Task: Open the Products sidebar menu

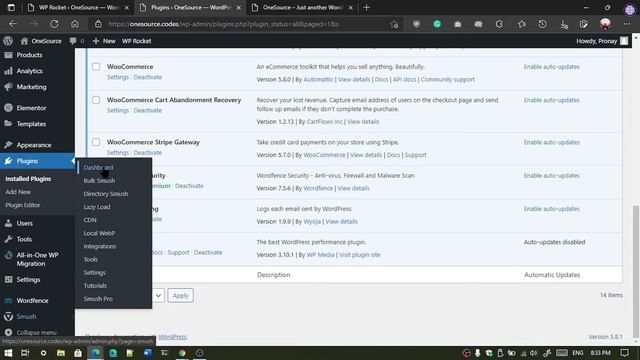Action: coord(29,55)
